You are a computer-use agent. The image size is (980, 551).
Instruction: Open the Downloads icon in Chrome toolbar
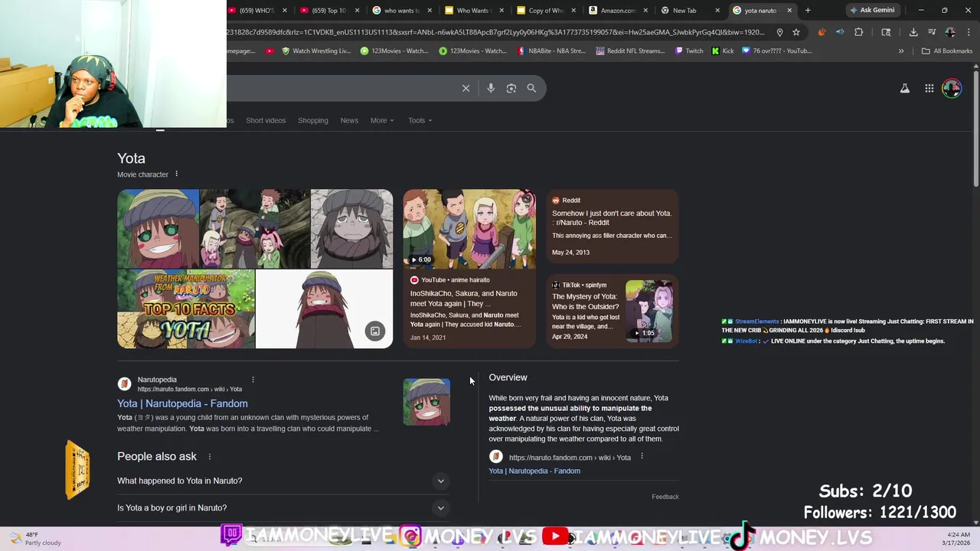pyautogui.click(x=913, y=32)
